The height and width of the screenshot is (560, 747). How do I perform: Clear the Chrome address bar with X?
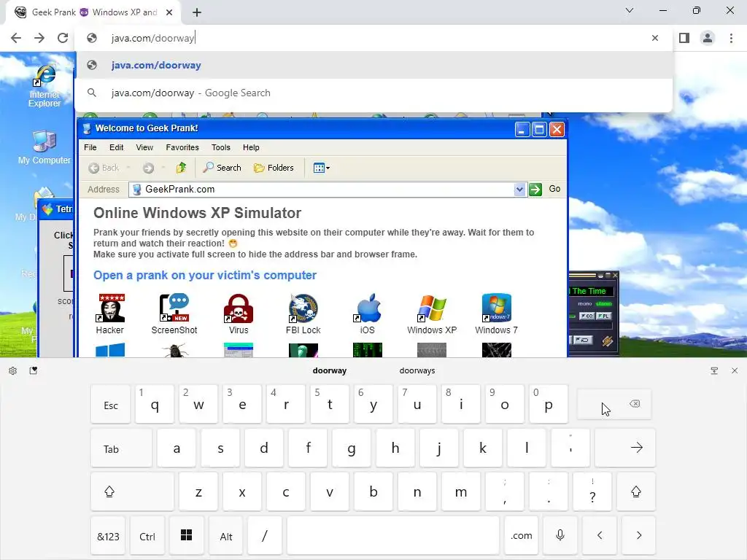pos(655,38)
